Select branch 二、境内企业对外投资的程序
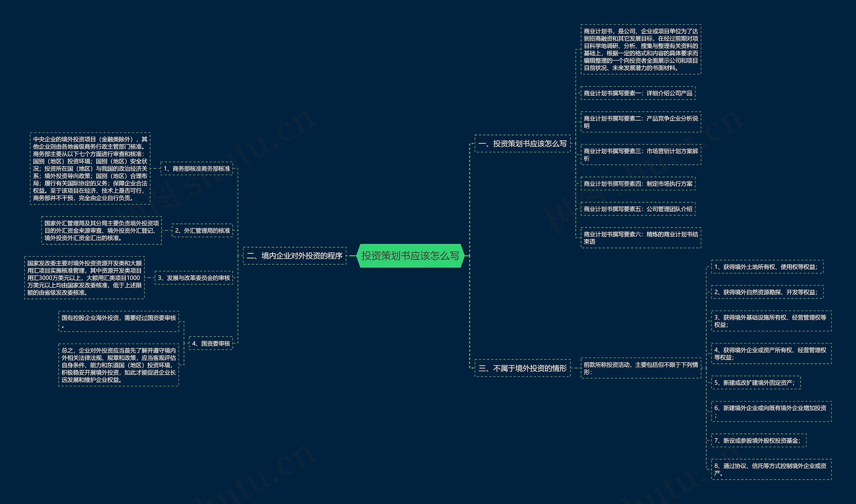Image resolution: width=856 pixels, height=504 pixels. click(295, 256)
